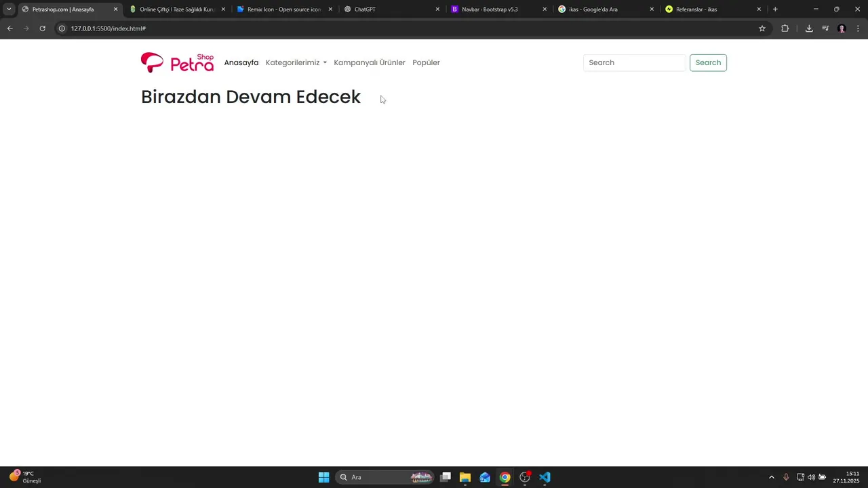Open the Chrome extensions puzzle icon
Screen dimensions: 868x488
coord(785,28)
